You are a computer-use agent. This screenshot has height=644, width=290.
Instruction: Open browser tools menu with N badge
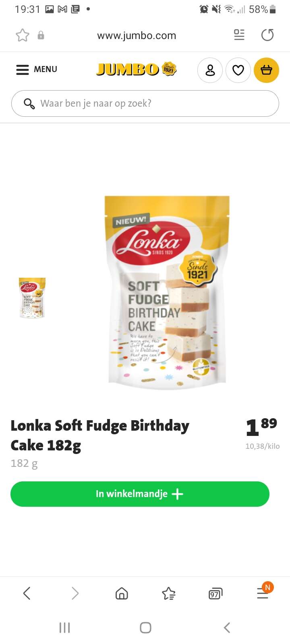263,592
